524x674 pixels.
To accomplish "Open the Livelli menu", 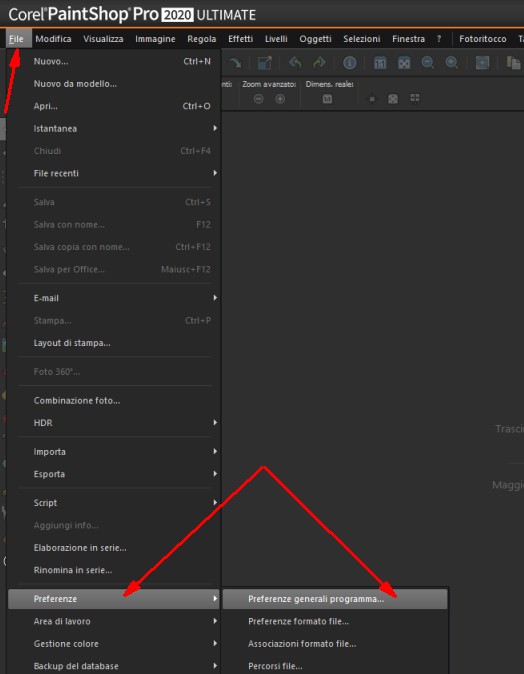I will (x=276, y=39).
